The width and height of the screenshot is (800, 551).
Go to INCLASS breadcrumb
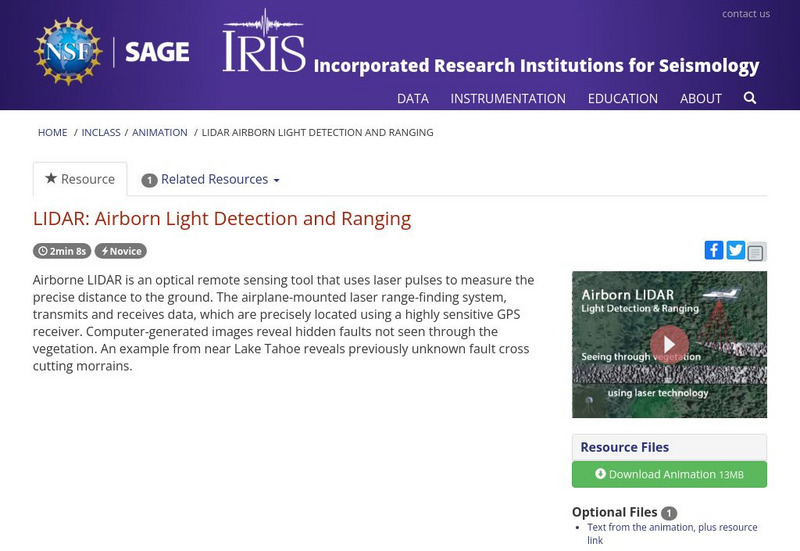click(x=101, y=133)
